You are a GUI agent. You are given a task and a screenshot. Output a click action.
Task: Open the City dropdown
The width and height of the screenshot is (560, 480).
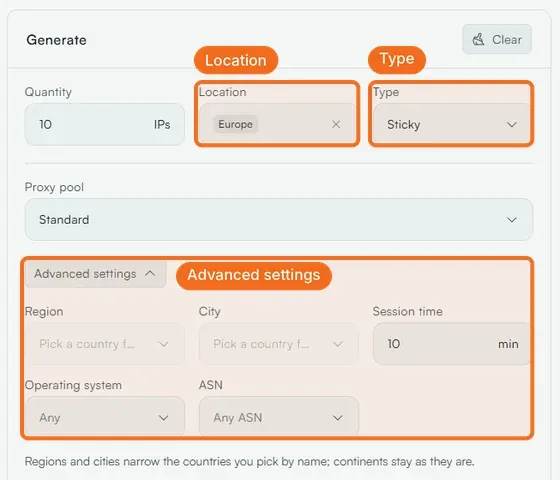pos(279,344)
